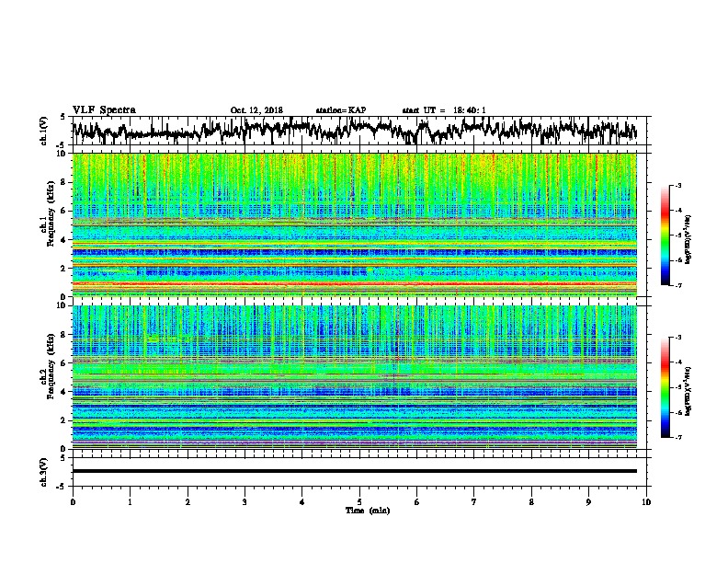Click the date 'Oct. 12, 2018'
728x563 pixels.
click(256, 110)
